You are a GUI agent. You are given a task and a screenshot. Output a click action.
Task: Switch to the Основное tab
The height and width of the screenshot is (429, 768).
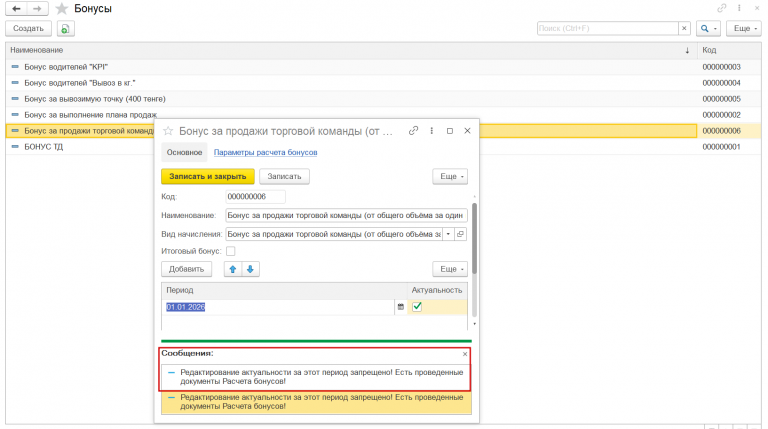[x=184, y=152]
